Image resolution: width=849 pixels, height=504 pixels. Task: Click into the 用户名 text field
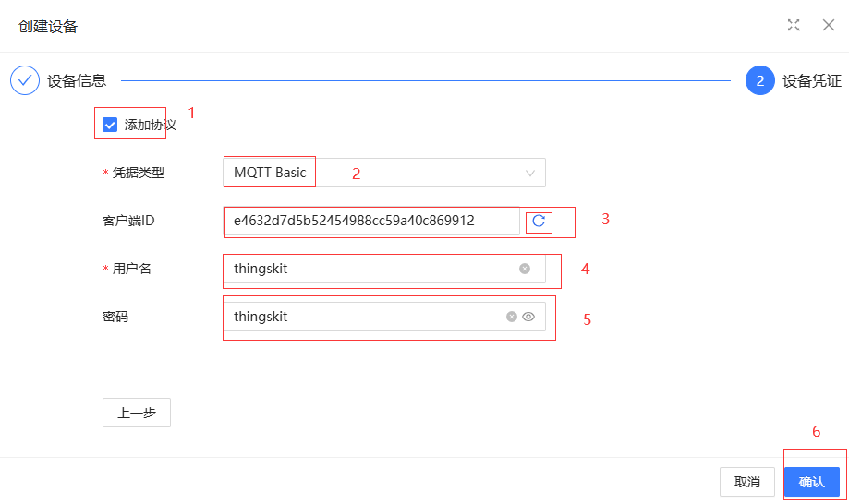click(x=370, y=269)
